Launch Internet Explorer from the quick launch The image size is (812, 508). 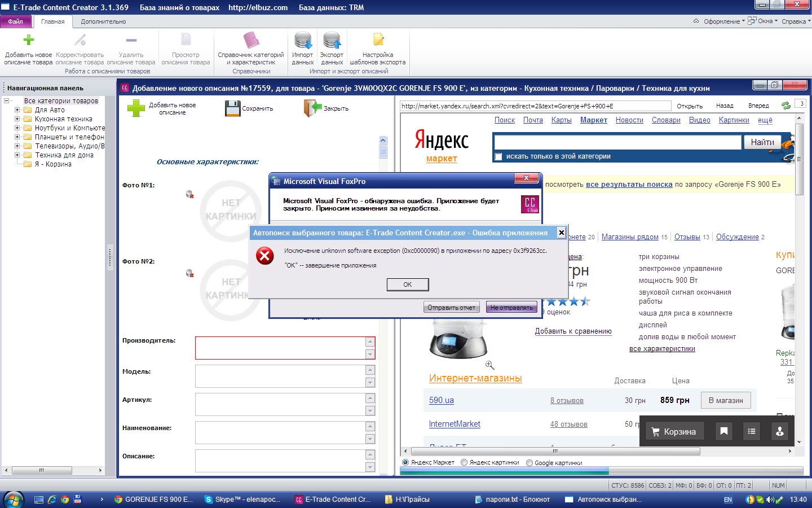[52, 500]
